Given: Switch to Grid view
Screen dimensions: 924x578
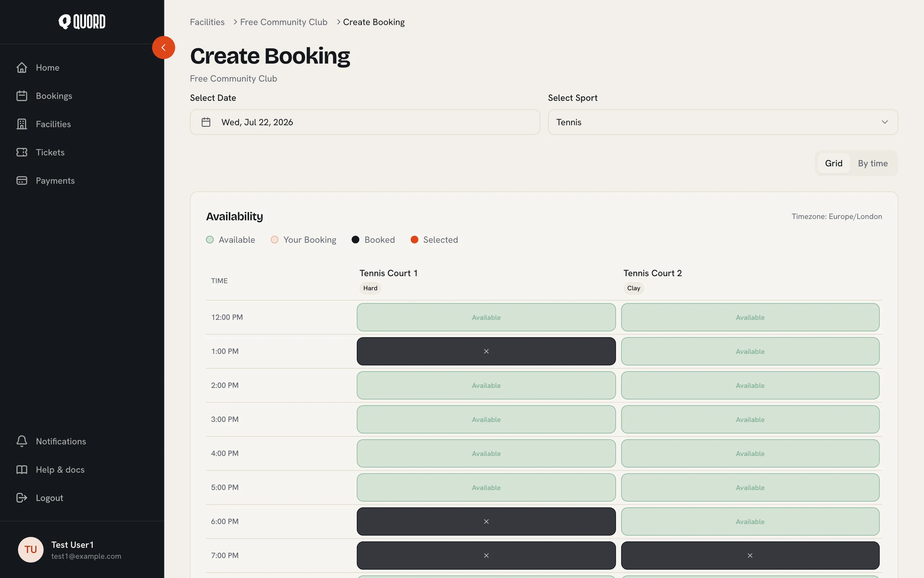Looking at the screenshot, I should coord(834,163).
